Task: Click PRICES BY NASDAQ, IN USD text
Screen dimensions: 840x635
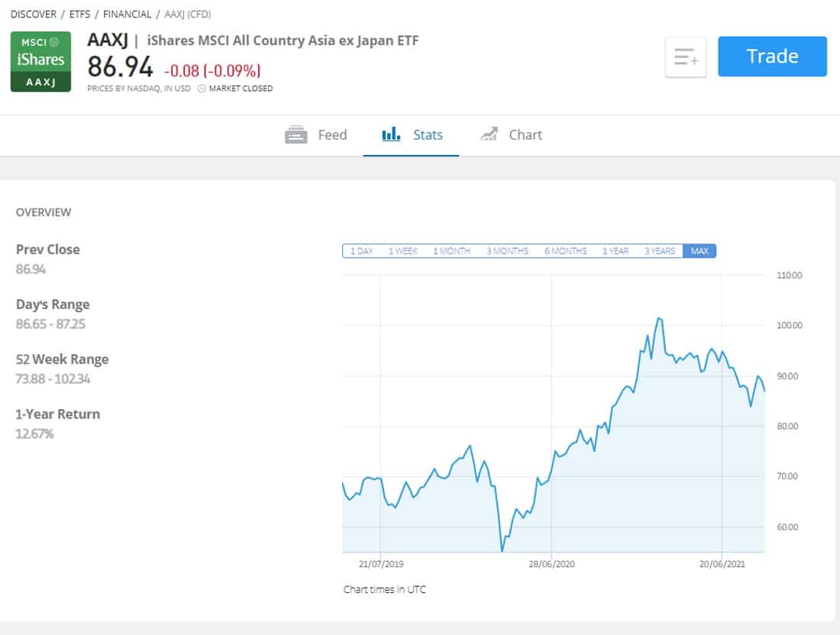Action: tap(139, 89)
